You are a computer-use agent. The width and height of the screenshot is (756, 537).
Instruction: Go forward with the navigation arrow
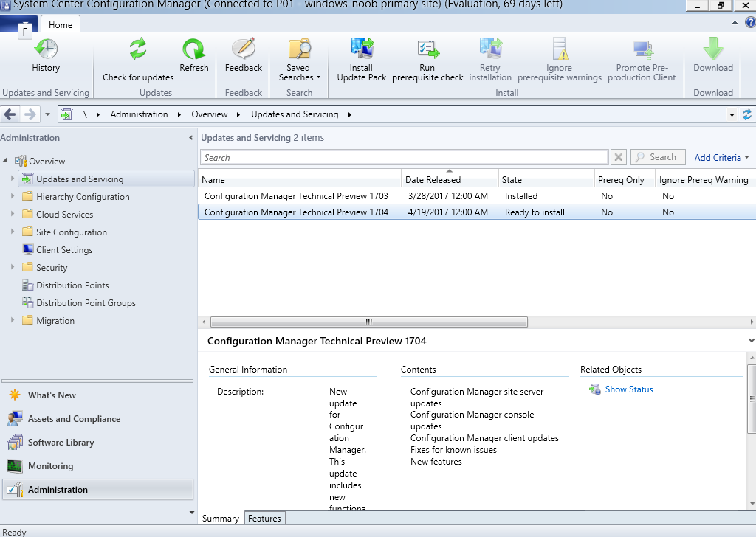[x=30, y=114]
